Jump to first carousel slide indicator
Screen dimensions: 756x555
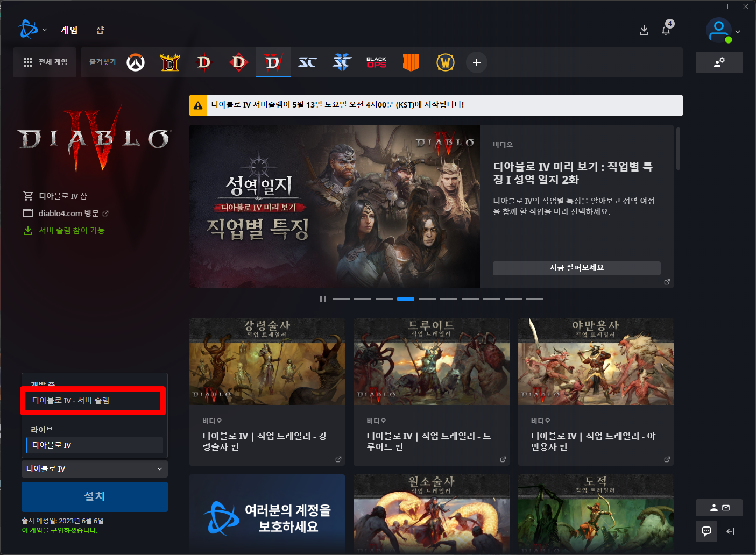(x=341, y=299)
